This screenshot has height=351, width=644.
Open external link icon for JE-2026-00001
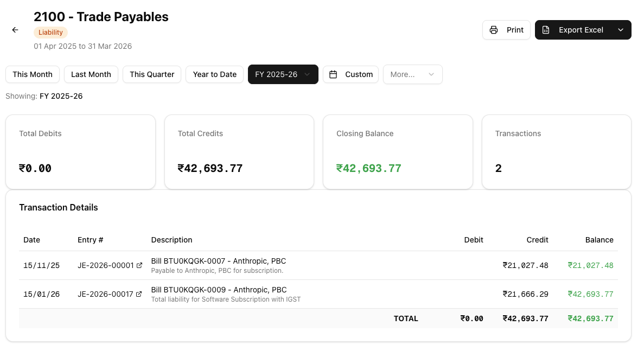click(139, 265)
